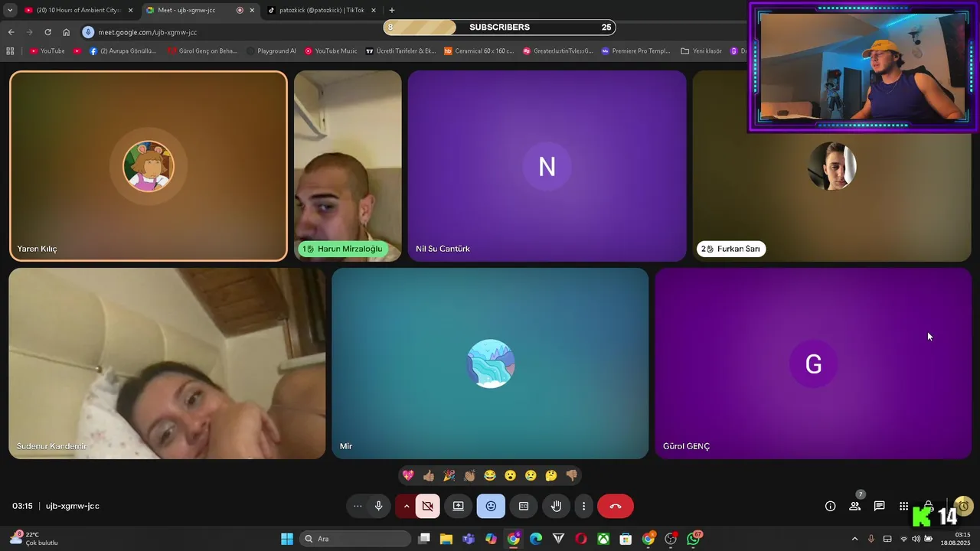This screenshot has height=551, width=980.
Task: Select Nil Su Cantürk tile
Action: pos(547,166)
